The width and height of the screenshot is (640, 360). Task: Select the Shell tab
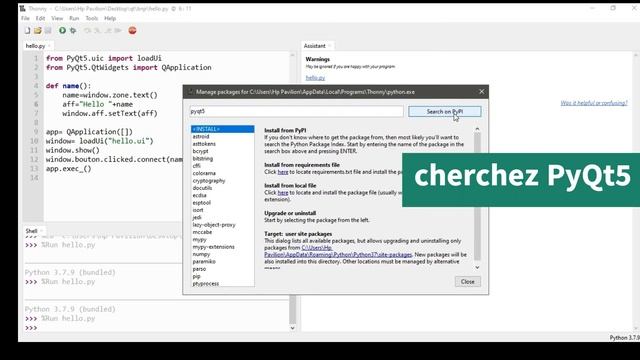coord(31,231)
